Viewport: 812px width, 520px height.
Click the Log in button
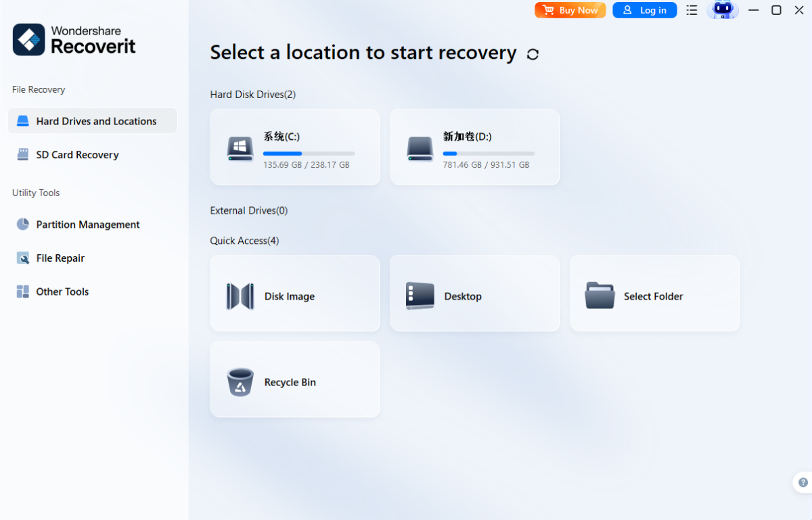644,10
